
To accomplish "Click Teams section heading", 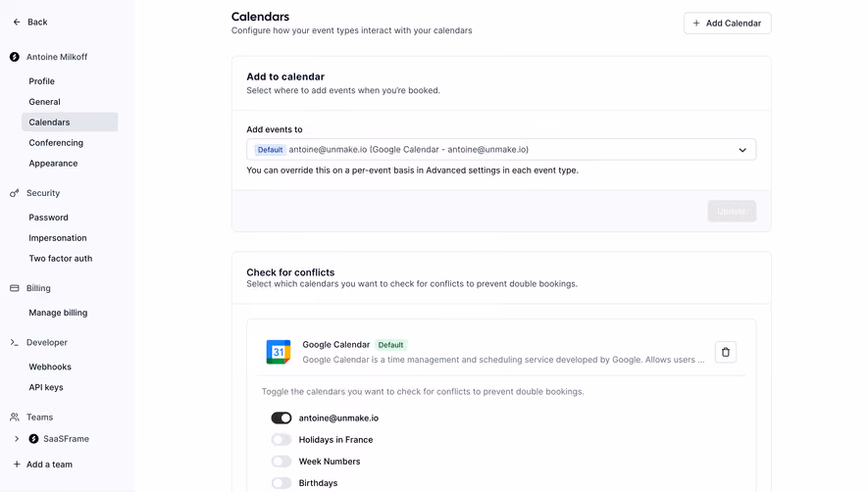I will 39,418.
